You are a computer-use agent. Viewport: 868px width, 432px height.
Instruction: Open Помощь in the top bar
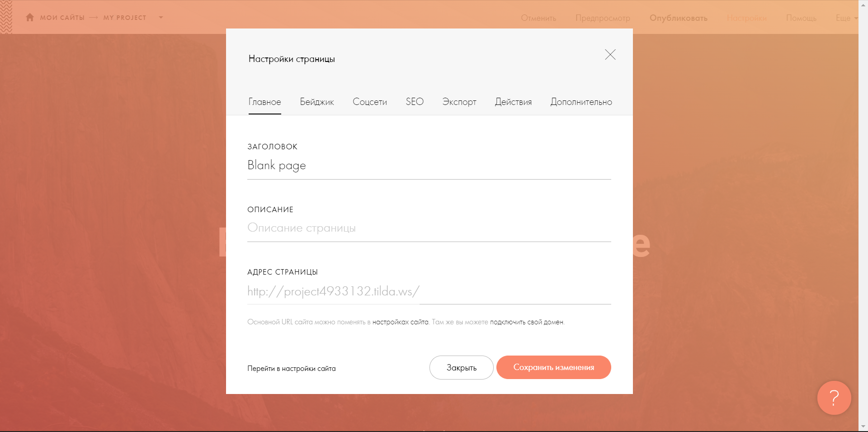tap(801, 18)
